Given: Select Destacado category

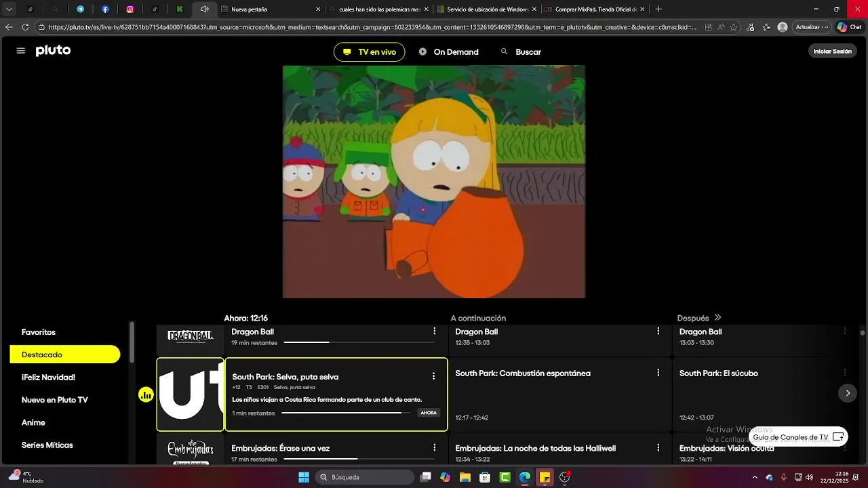Looking at the screenshot, I should point(65,354).
